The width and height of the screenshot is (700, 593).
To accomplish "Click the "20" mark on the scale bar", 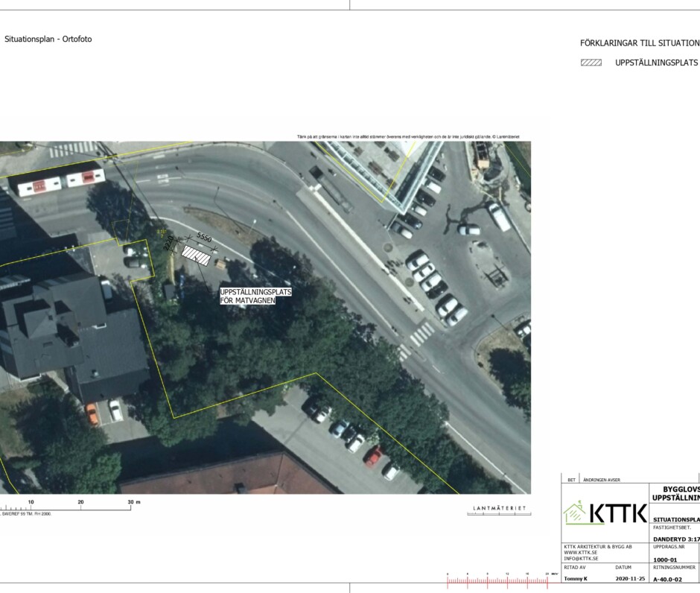I will click(x=81, y=502).
